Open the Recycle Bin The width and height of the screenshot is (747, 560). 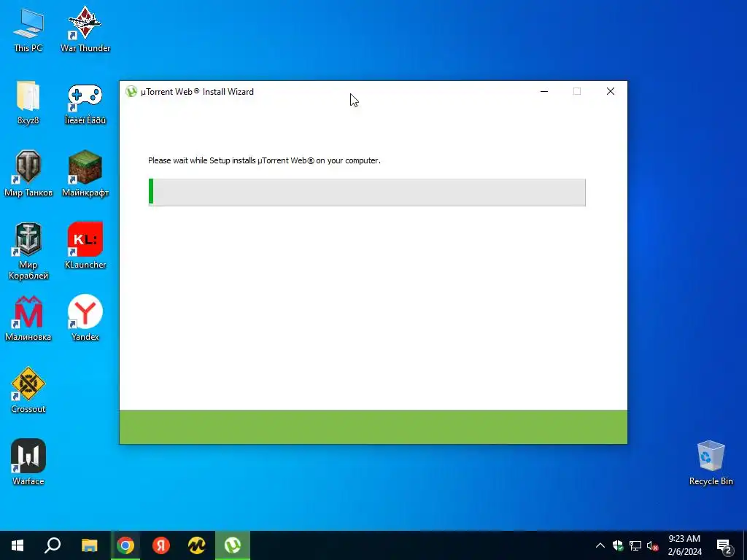(711, 463)
